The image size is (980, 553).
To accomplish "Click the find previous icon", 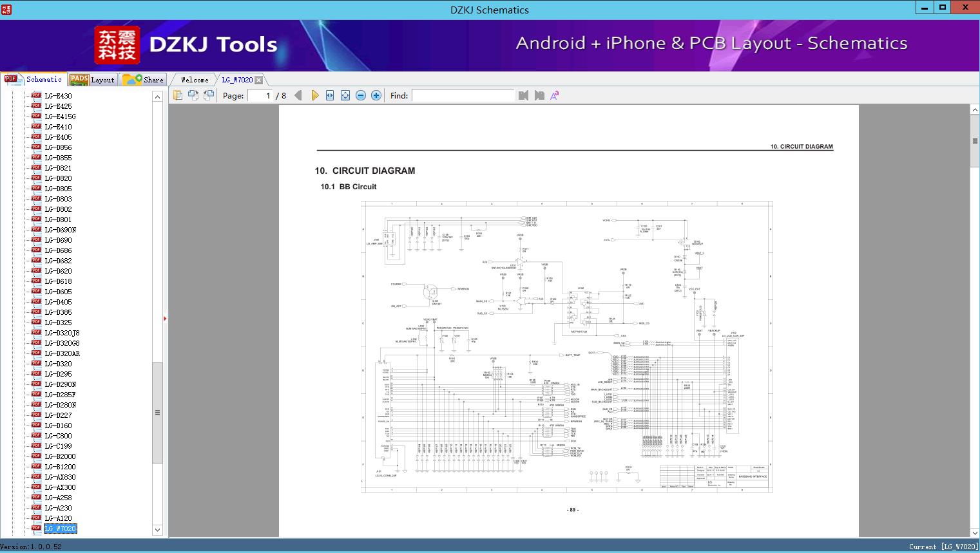I will [523, 95].
